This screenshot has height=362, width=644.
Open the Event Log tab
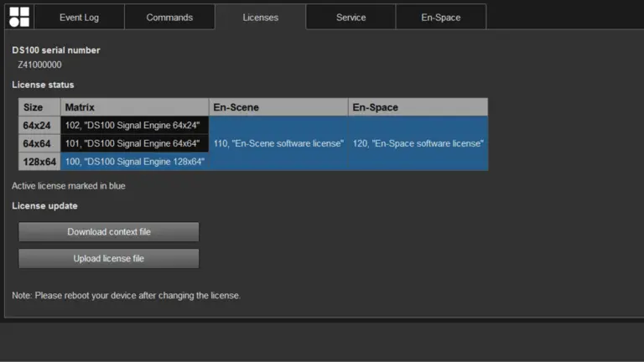click(80, 18)
